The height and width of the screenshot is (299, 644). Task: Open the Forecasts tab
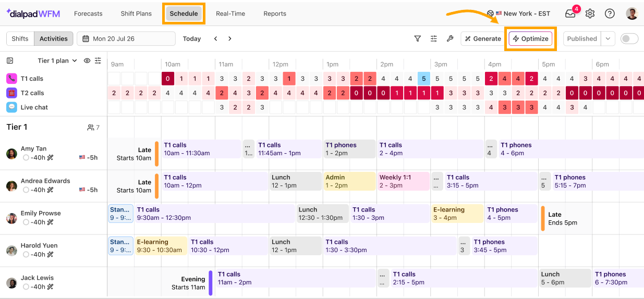(88, 14)
